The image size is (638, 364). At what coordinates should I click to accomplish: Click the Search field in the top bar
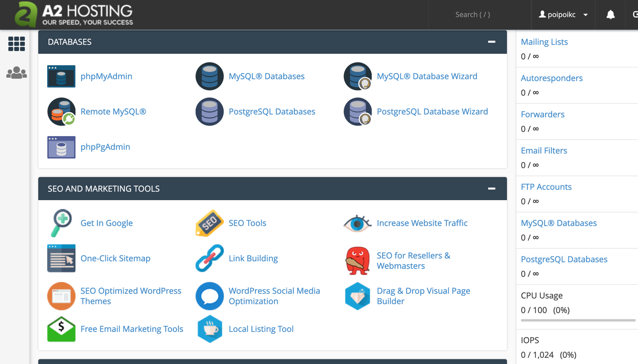(x=472, y=15)
